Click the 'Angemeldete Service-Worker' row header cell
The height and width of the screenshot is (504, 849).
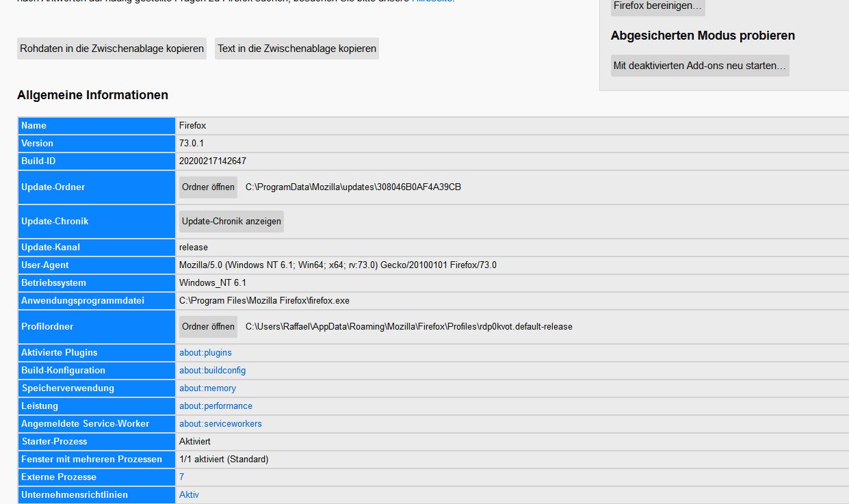(x=97, y=423)
